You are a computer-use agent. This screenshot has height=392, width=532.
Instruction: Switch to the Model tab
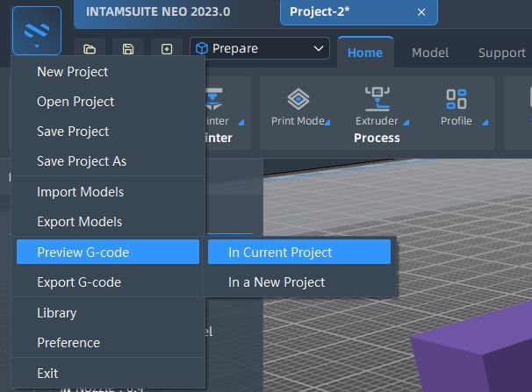[x=430, y=53]
